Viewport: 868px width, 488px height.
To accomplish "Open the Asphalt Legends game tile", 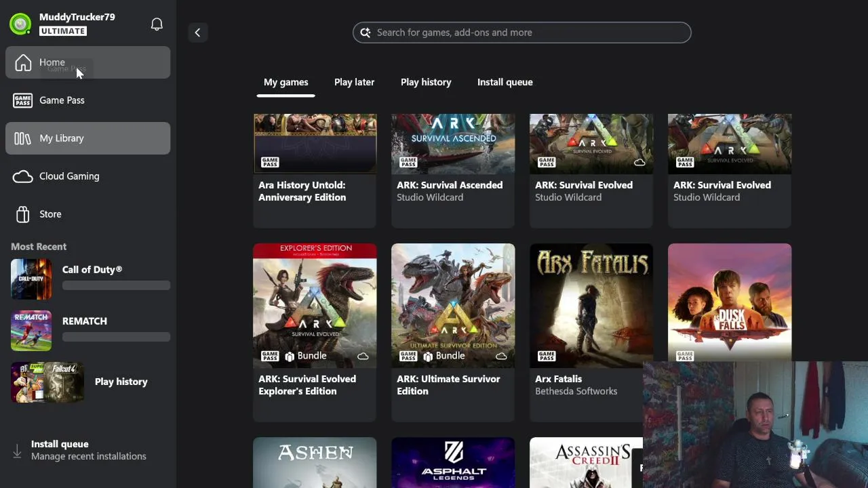I will point(453,463).
